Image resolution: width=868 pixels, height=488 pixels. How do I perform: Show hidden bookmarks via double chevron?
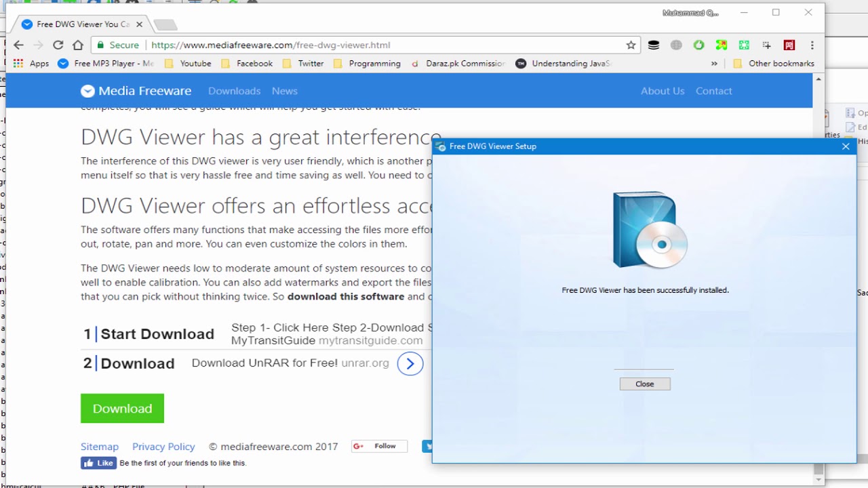(714, 63)
